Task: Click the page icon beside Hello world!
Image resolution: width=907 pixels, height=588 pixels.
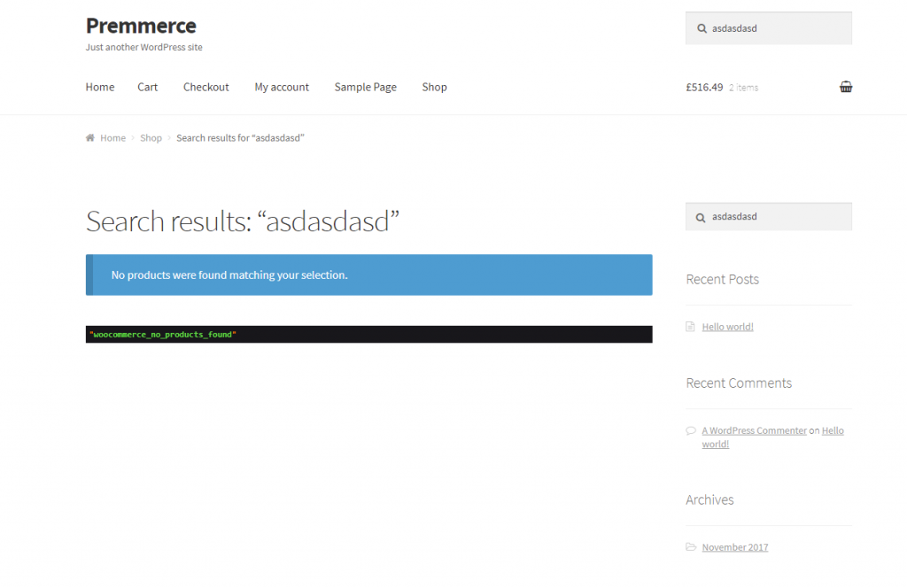Action: click(691, 326)
